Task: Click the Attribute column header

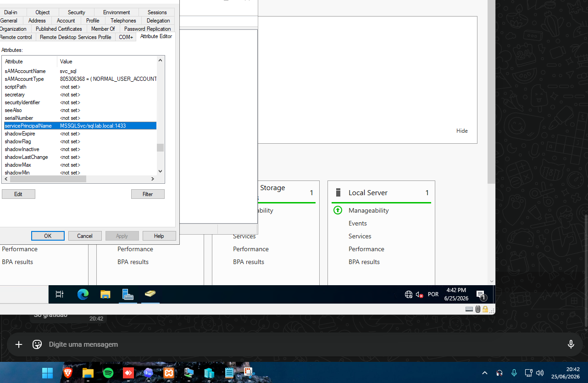Action: click(x=30, y=62)
